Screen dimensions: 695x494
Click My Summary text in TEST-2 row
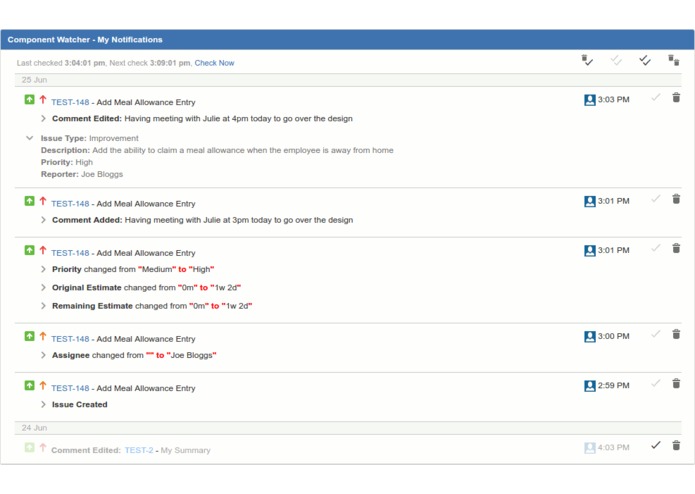[x=185, y=450]
